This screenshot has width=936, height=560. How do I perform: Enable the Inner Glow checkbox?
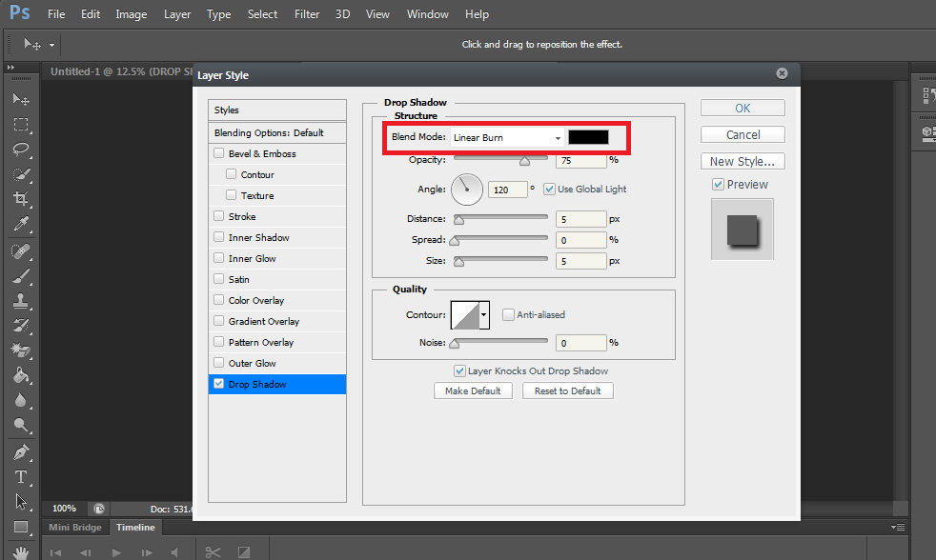219,258
